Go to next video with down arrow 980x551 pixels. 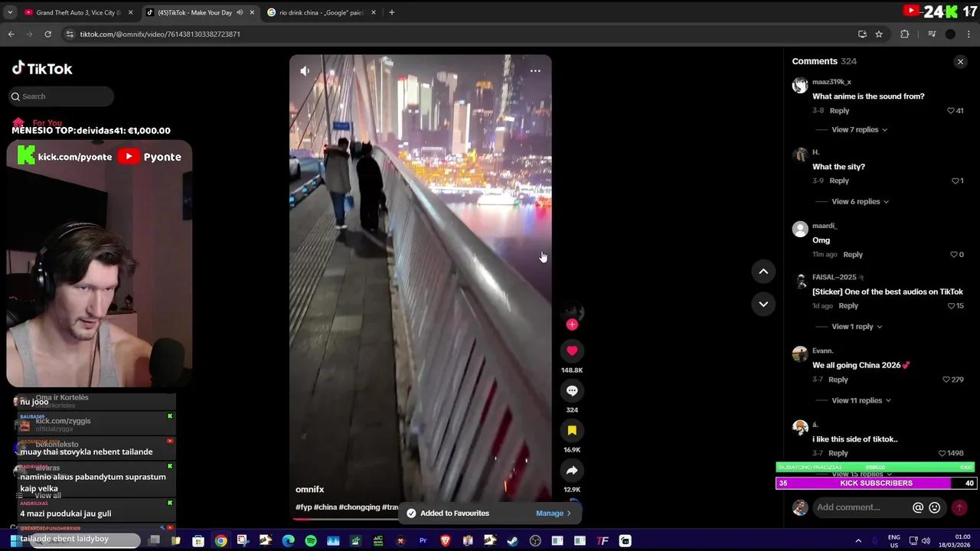(763, 304)
